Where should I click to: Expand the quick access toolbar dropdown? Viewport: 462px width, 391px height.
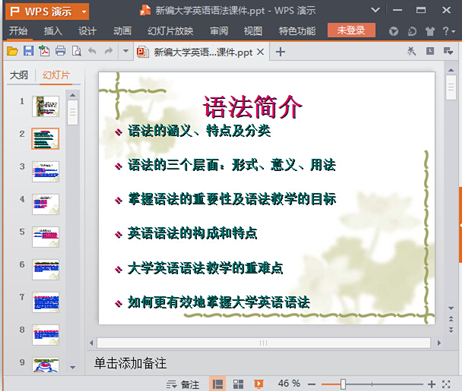click(126, 51)
